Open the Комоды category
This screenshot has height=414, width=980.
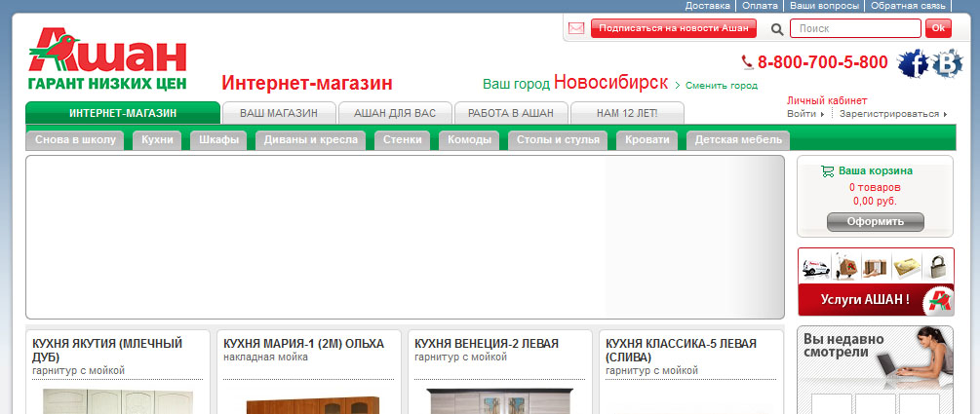[469, 140]
